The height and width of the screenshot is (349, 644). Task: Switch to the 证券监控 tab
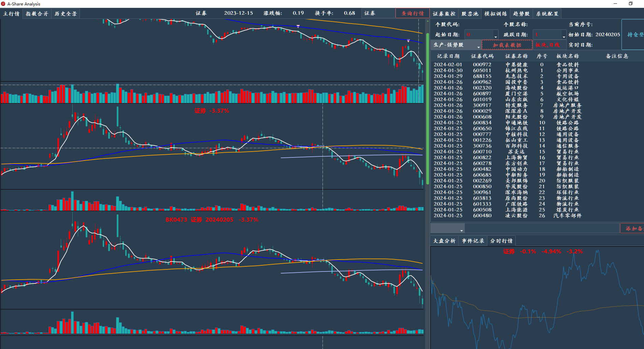click(444, 14)
